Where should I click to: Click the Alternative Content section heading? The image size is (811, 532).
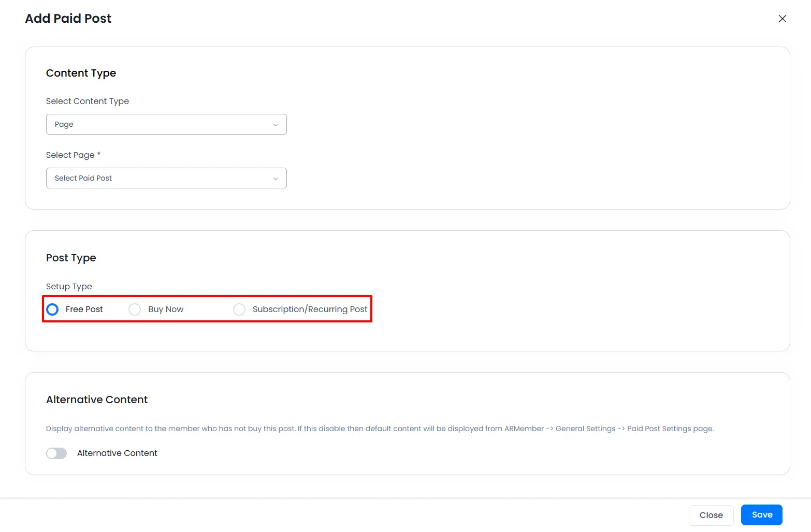96,399
